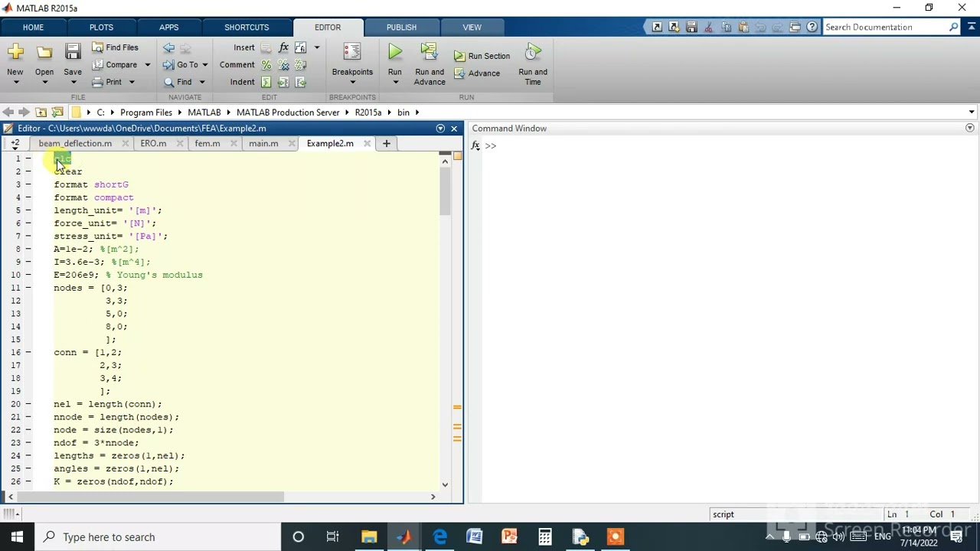980x551 pixels.
Task: Click the Comment percent icon
Action: point(266,65)
